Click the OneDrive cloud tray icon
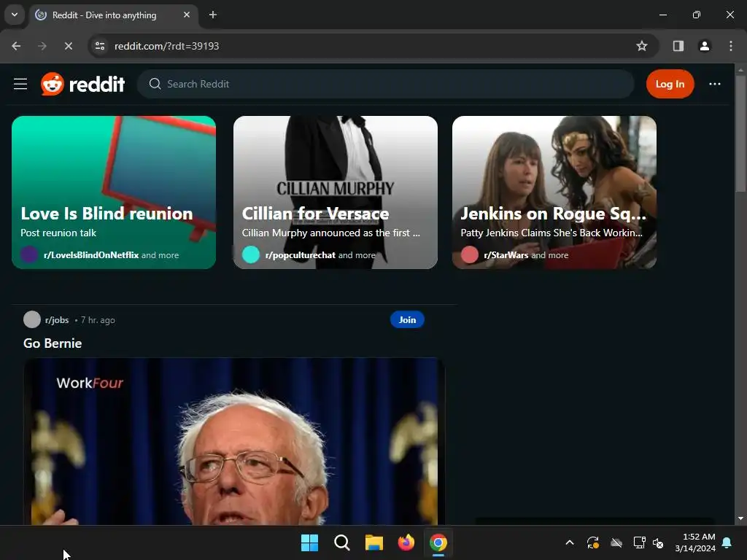This screenshot has height=560, width=747. click(x=616, y=542)
